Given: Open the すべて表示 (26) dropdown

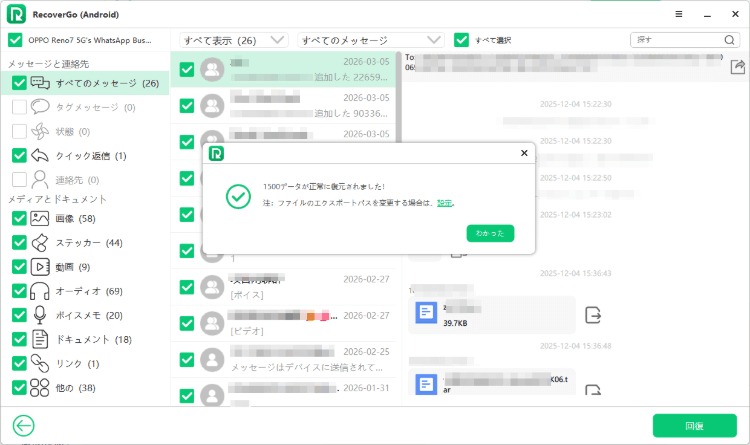Looking at the screenshot, I should point(234,40).
